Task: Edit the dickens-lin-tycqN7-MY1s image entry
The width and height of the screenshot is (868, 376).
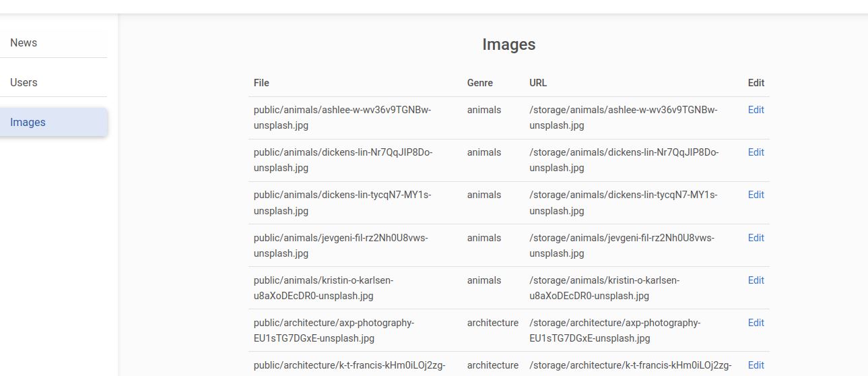Action: tap(756, 195)
